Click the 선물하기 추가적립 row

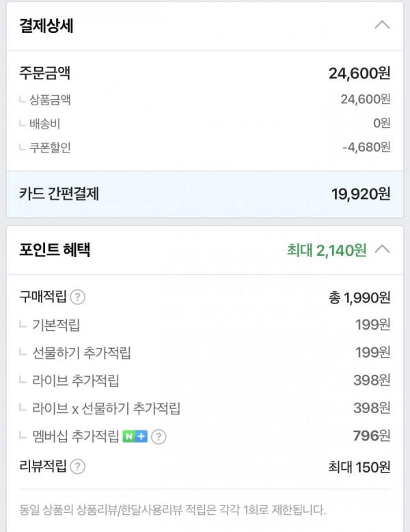click(x=205, y=353)
